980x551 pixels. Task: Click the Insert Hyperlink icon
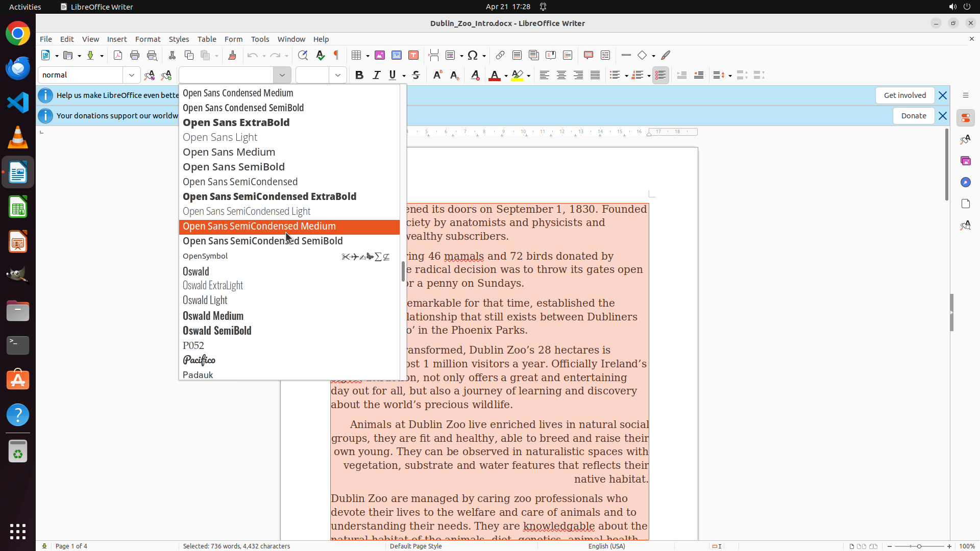coord(500,55)
